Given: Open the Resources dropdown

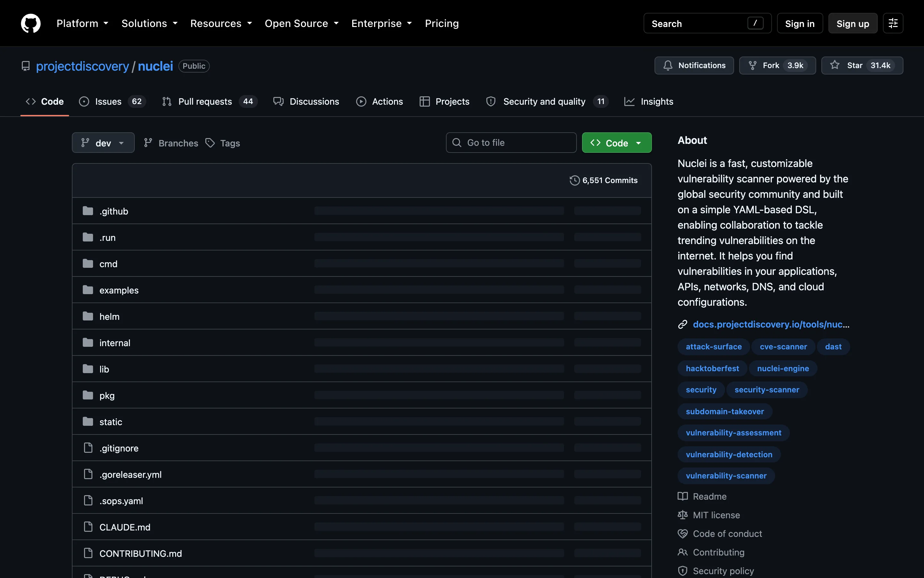Looking at the screenshot, I should [x=221, y=23].
